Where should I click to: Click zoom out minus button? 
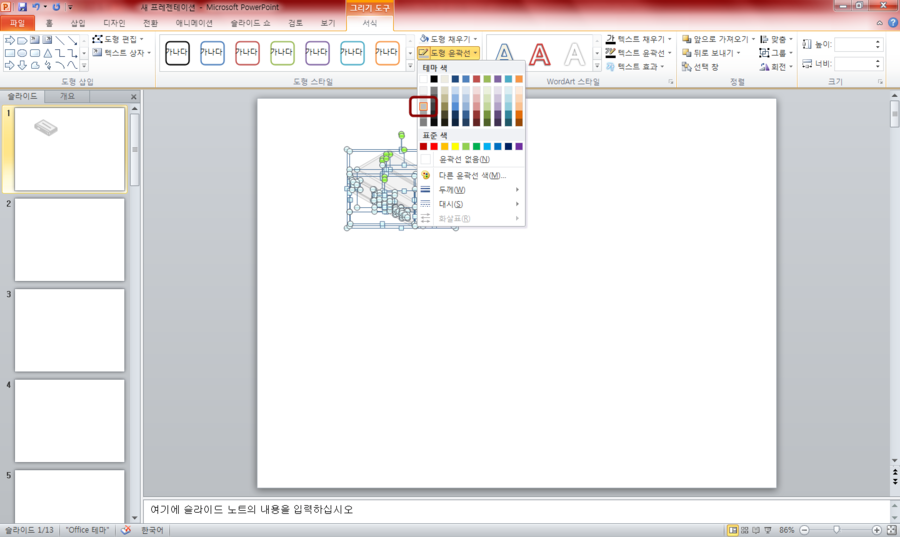pos(804,530)
